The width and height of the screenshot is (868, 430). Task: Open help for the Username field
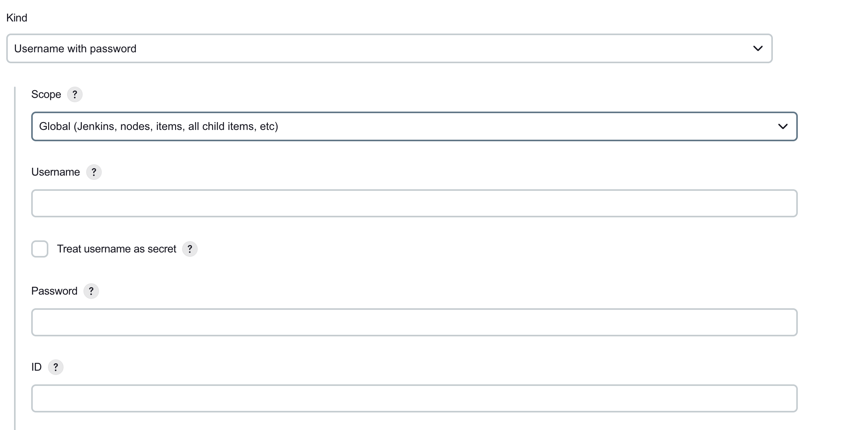94,172
